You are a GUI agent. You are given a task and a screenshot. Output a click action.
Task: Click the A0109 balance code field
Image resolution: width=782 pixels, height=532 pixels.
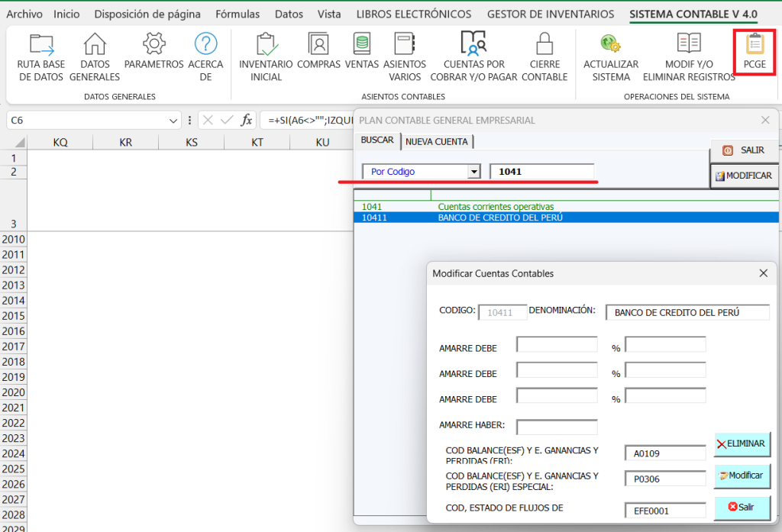(665, 453)
